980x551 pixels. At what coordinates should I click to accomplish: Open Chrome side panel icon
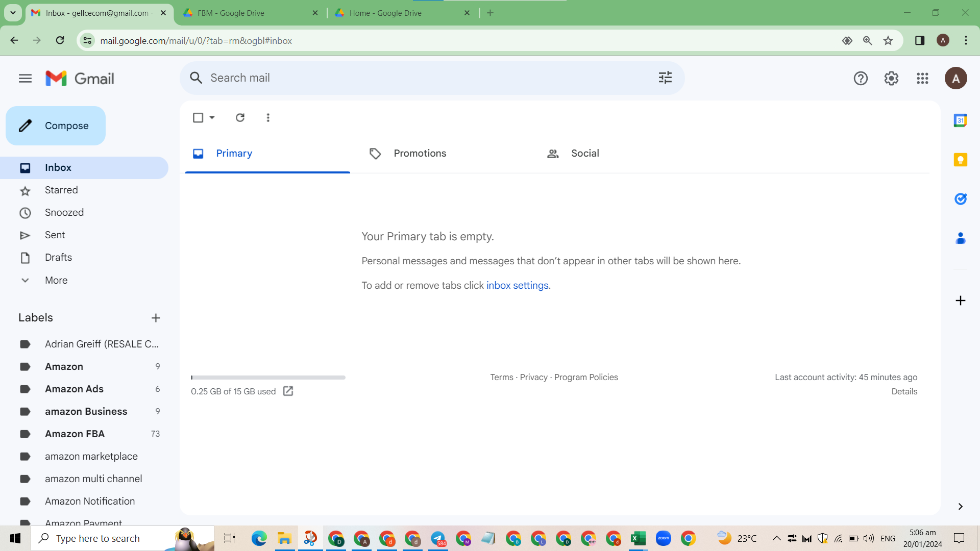919,40
